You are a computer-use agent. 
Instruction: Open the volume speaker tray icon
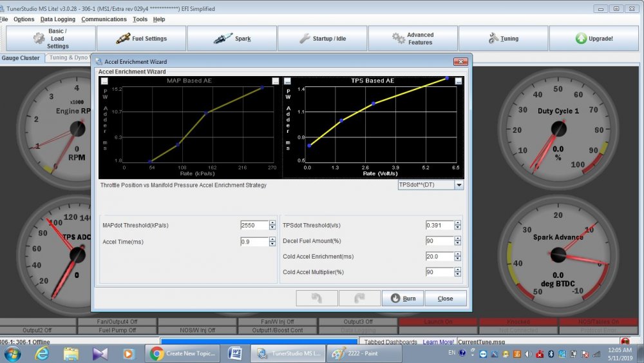pyautogui.click(x=529, y=353)
